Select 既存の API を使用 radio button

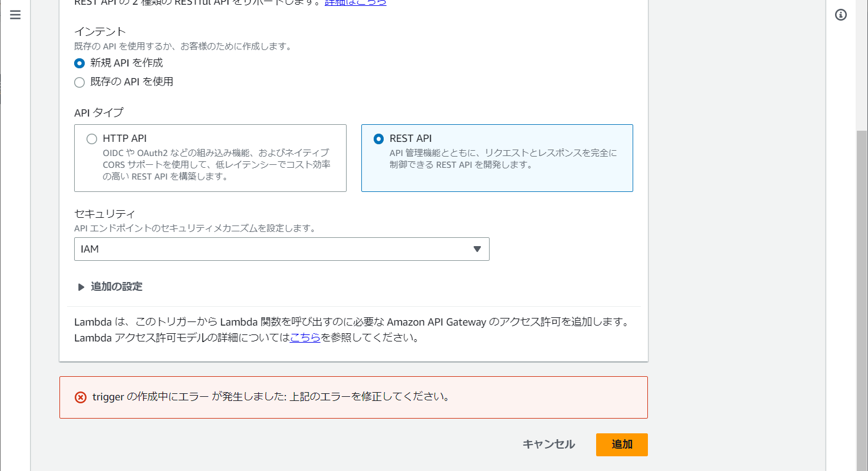coord(79,82)
